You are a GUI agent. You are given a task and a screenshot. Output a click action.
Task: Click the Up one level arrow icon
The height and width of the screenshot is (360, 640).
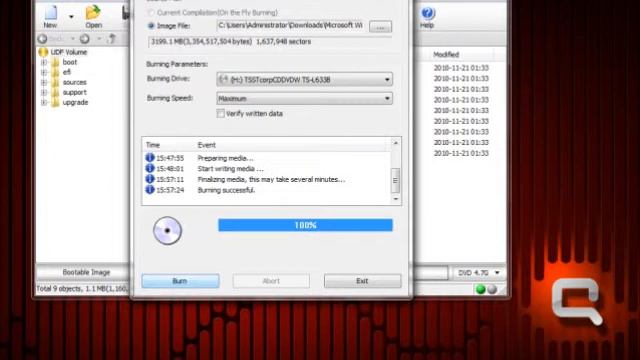tap(112, 39)
